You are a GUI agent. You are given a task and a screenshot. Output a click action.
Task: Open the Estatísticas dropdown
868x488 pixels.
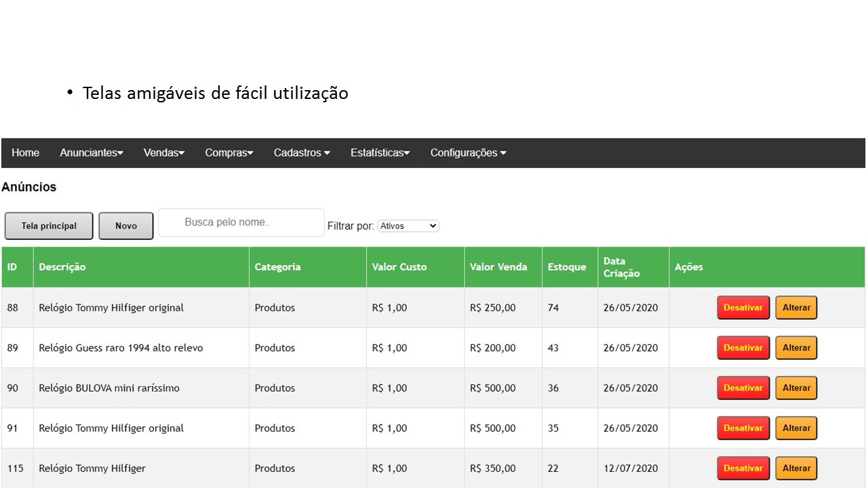pos(380,152)
